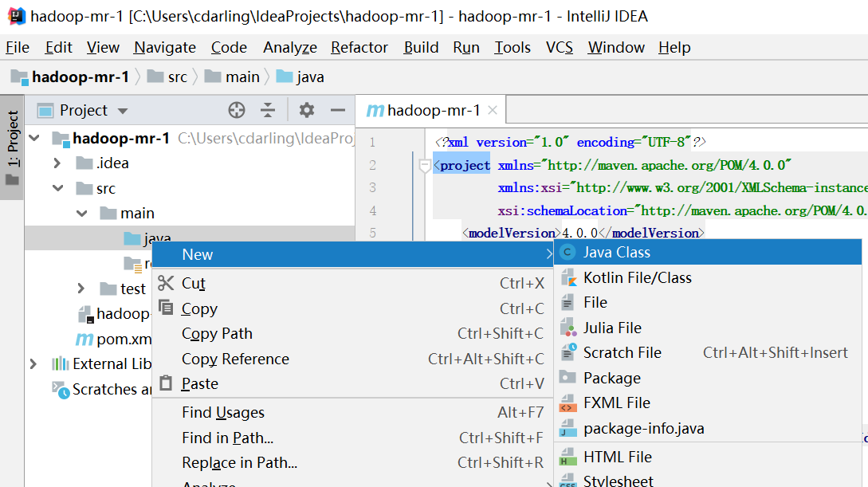Click the Copy icon in context menu
Screen dimensions: 868x487
click(x=166, y=308)
